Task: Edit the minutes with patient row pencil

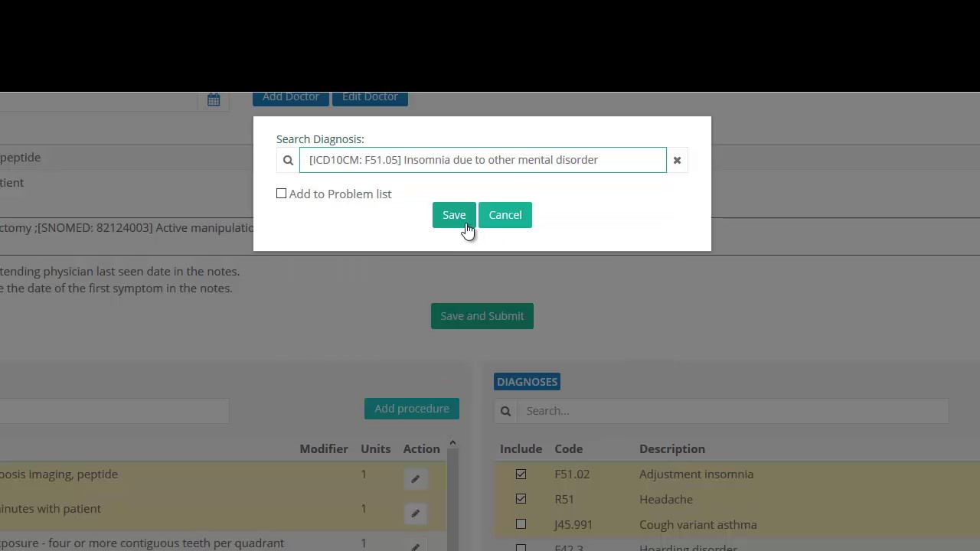Action: (x=415, y=514)
